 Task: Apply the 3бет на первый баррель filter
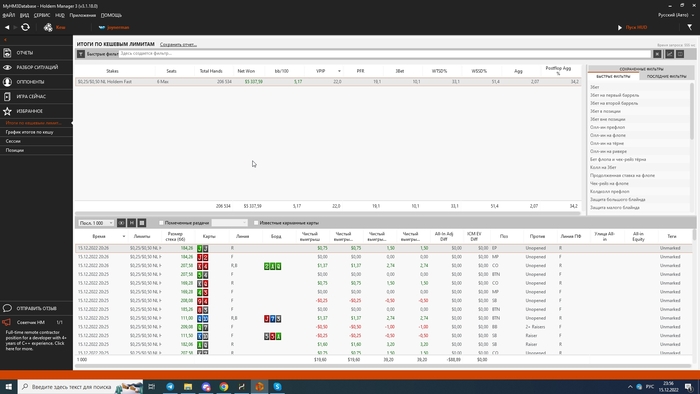614,95
